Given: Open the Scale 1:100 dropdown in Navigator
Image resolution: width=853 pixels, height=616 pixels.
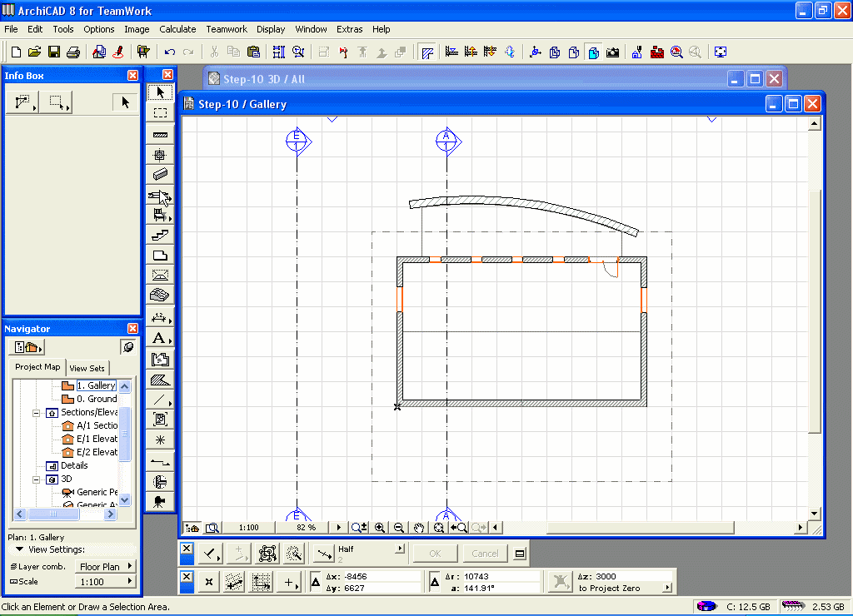Looking at the screenshot, I should point(105,582).
